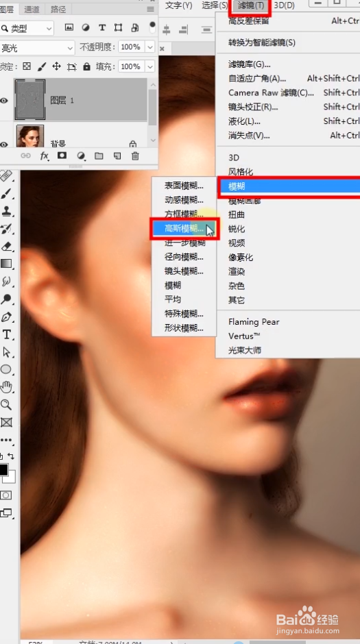
Task: Create new fill or adjustment layer
Action: pyautogui.click(x=81, y=156)
